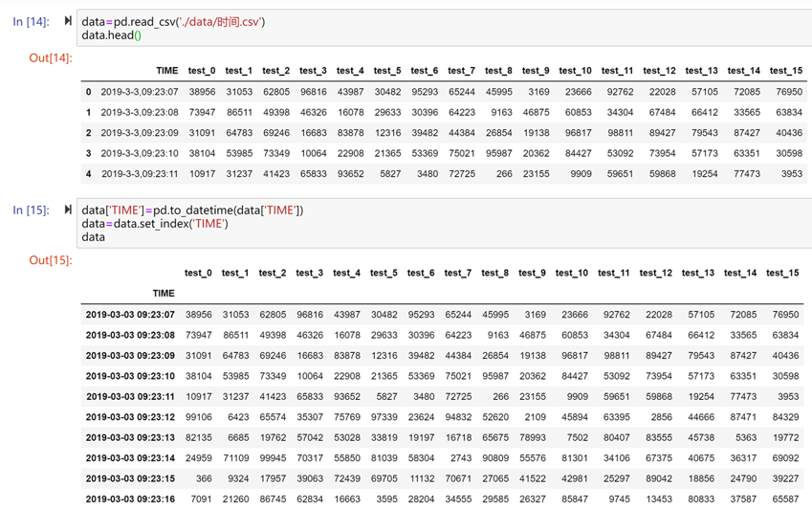This screenshot has height=509, width=812.
Task: Click the test_7 header in Out[14] table
Action: [461, 71]
